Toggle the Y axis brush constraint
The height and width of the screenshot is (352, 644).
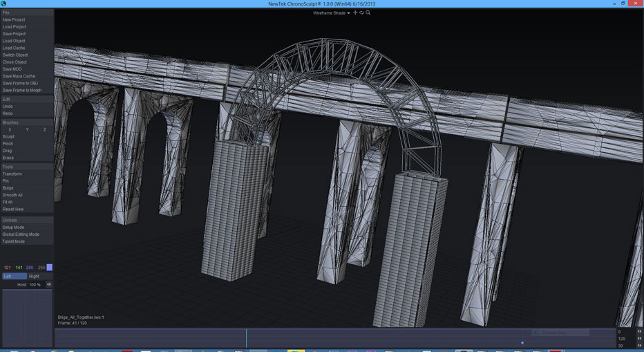click(x=27, y=129)
